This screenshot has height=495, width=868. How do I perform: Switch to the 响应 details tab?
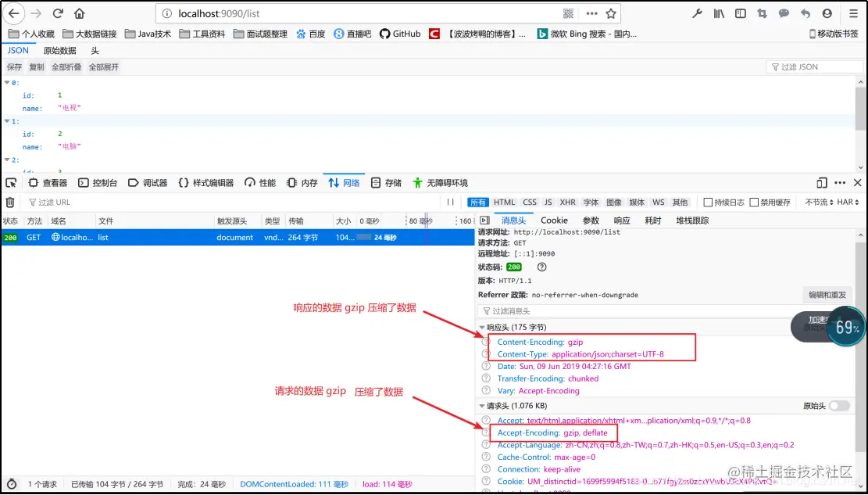pos(622,221)
